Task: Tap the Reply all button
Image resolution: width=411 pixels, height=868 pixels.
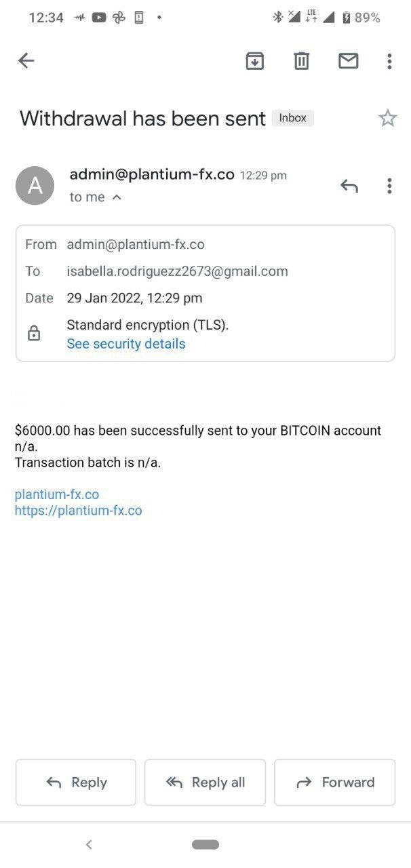Action: click(x=206, y=783)
